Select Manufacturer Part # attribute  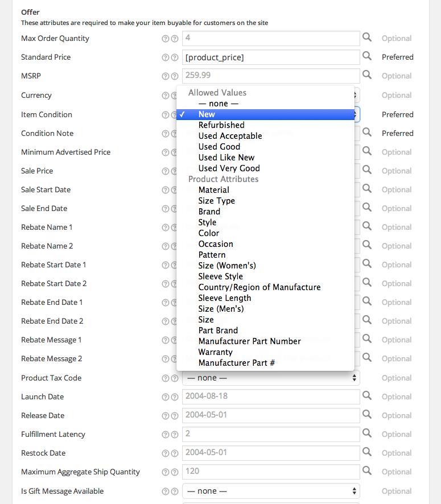265,362
